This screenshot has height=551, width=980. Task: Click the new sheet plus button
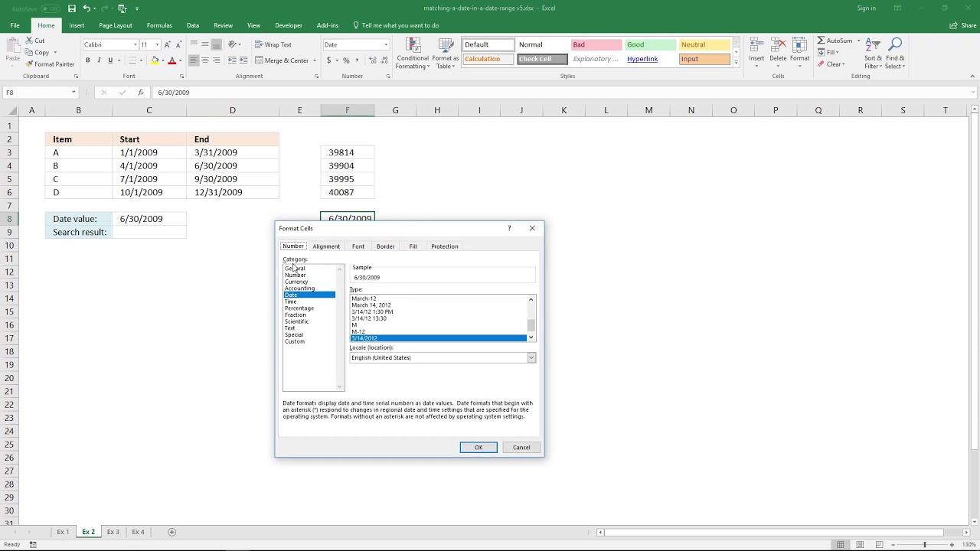coord(171,532)
